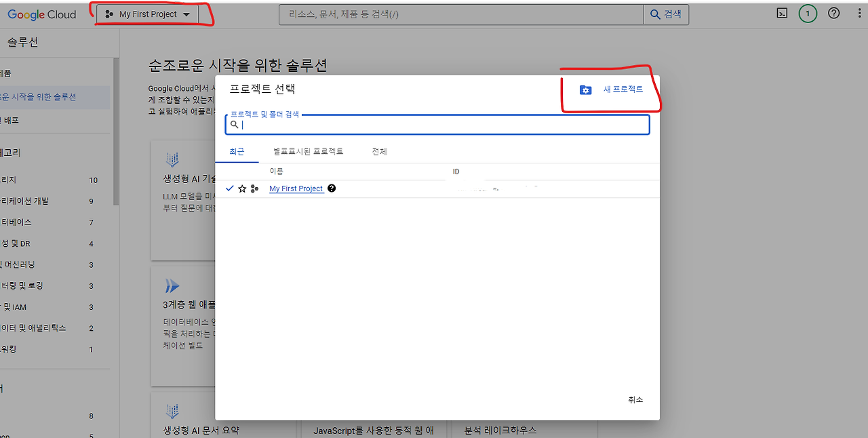This screenshot has width=868, height=438.
Task: Switch to the 전체 tab
Action: click(379, 152)
